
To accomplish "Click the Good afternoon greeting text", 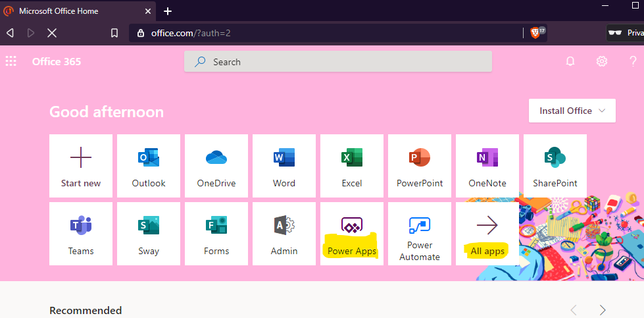I will tap(107, 112).
